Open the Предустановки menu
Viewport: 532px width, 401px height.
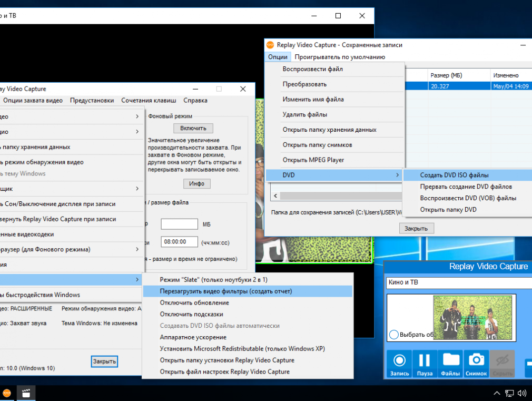pos(92,100)
